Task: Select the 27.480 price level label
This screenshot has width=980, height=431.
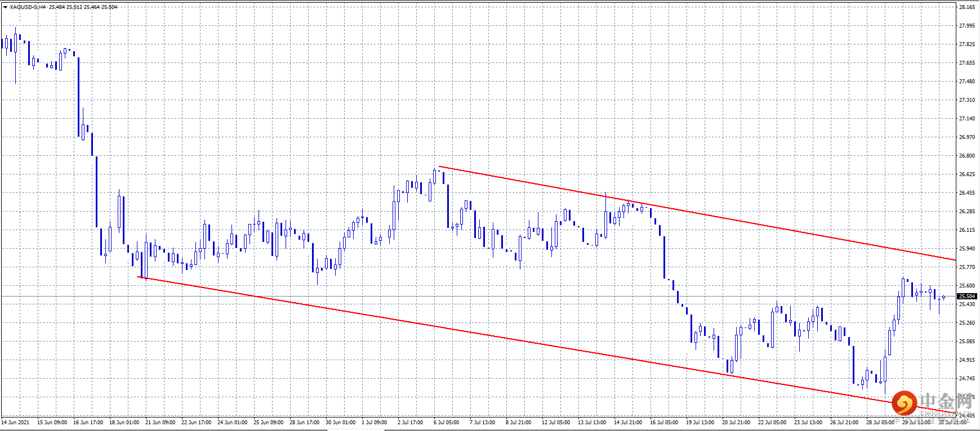Action: point(967,82)
